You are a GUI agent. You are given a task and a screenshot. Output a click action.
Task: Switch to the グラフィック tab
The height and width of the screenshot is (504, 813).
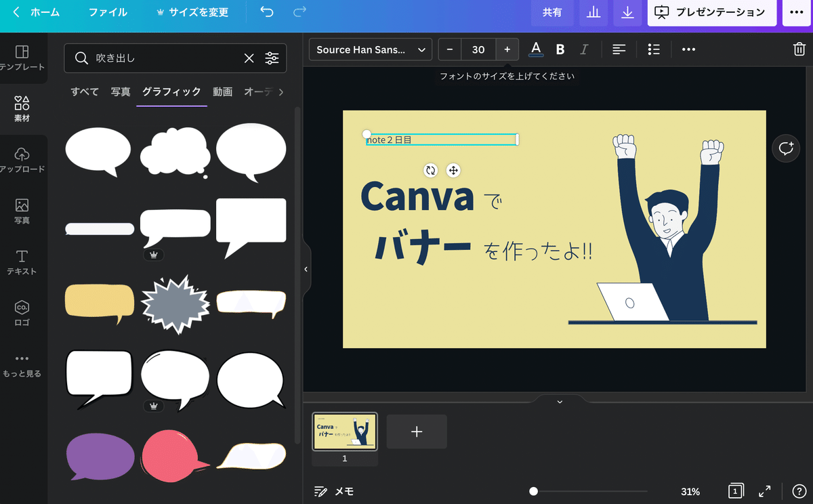click(171, 92)
